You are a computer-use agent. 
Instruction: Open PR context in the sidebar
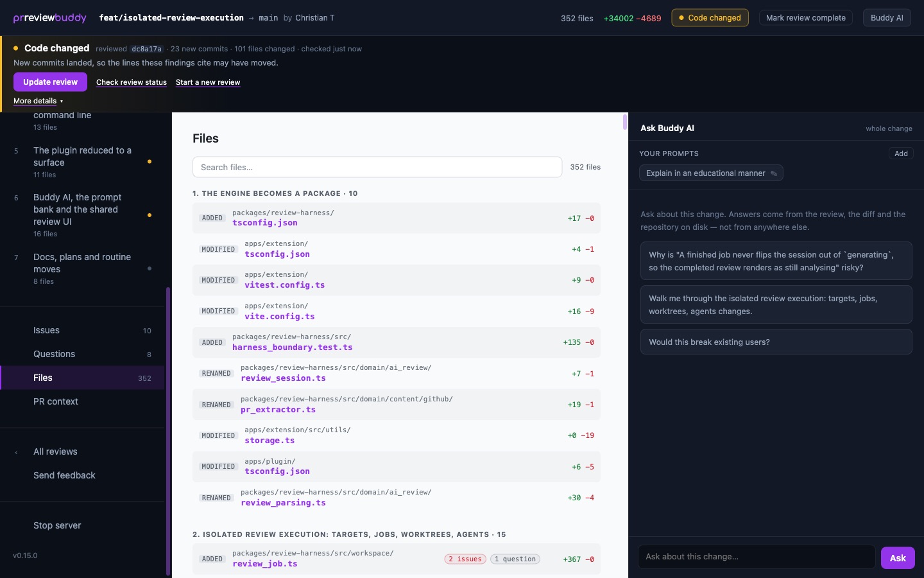click(82, 401)
